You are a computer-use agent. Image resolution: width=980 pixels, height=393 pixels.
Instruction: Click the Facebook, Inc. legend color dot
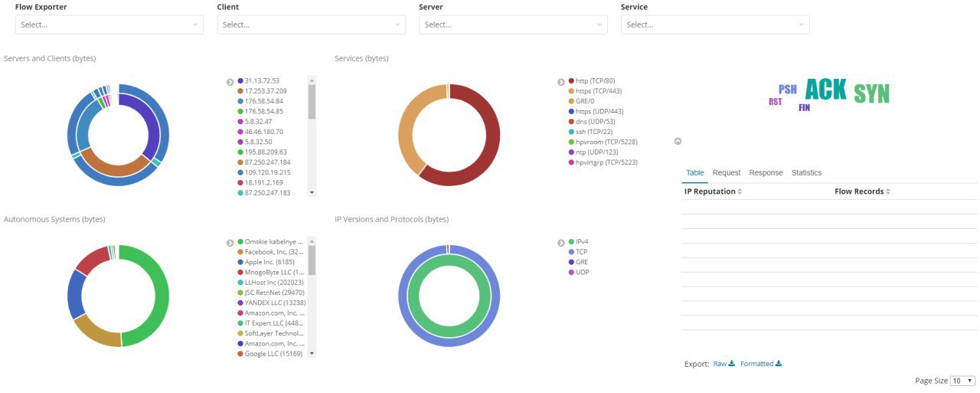(240, 252)
